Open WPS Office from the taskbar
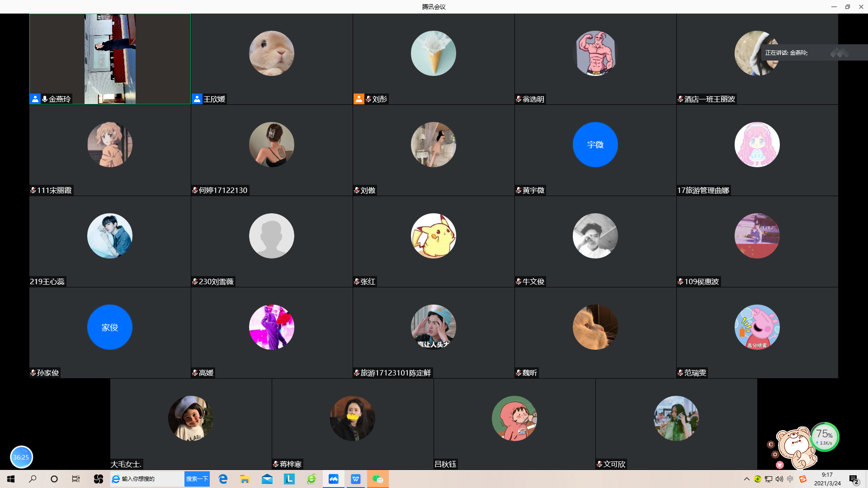Image resolution: width=868 pixels, height=488 pixels. [356, 479]
